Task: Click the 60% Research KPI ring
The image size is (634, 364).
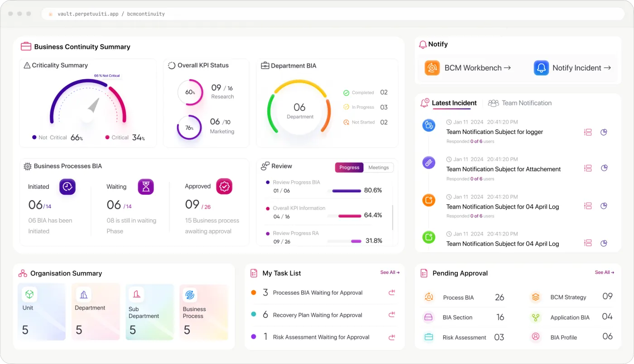Action: [190, 92]
